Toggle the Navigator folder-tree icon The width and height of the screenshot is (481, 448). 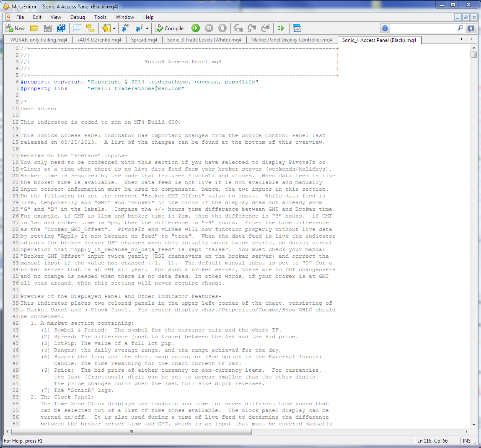tap(90, 28)
